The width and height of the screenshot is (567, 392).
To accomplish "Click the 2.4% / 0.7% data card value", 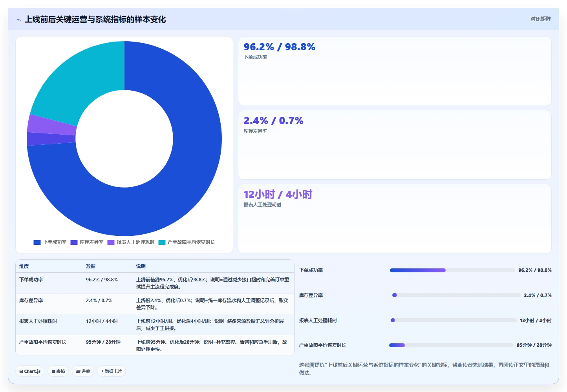I will pyautogui.click(x=273, y=120).
